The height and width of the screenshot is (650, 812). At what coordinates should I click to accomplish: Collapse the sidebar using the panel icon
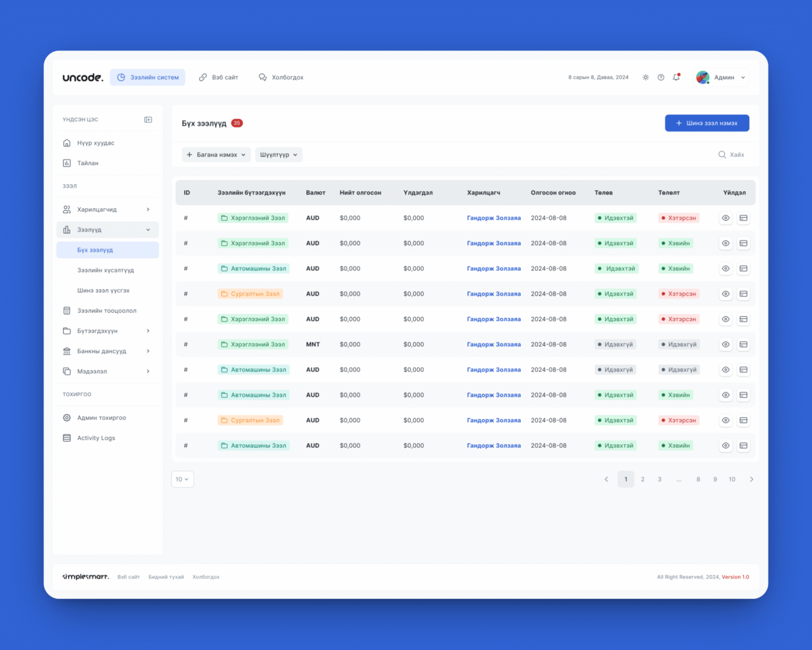pyautogui.click(x=148, y=120)
